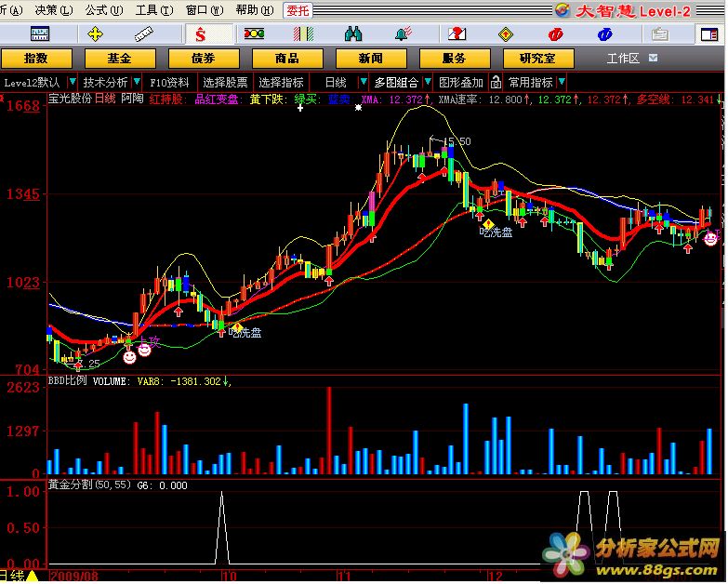Expand the 技术分析 dropdown arrow
728x584 pixels.
coord(137,82)
